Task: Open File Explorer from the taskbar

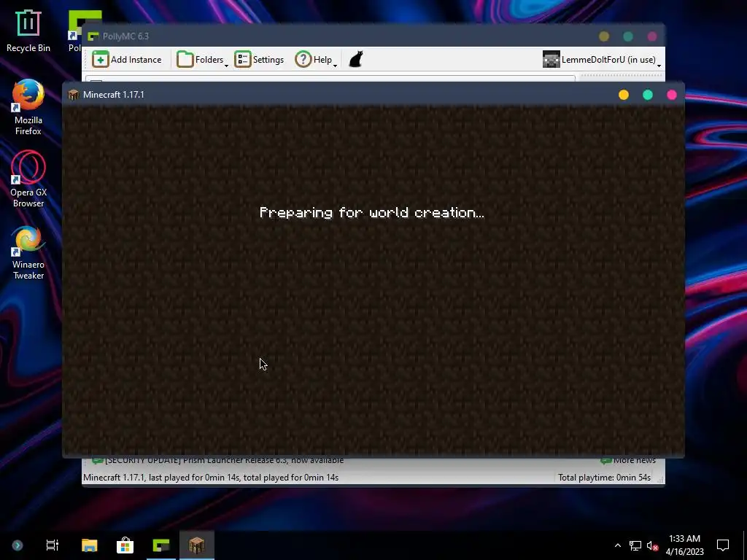Action: tap(89, 545)
